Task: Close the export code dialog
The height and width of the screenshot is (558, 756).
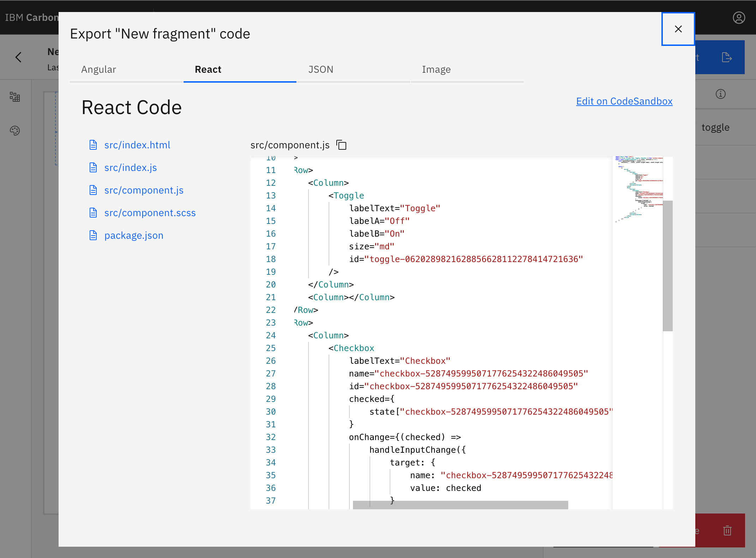Action: click(678, 29)
